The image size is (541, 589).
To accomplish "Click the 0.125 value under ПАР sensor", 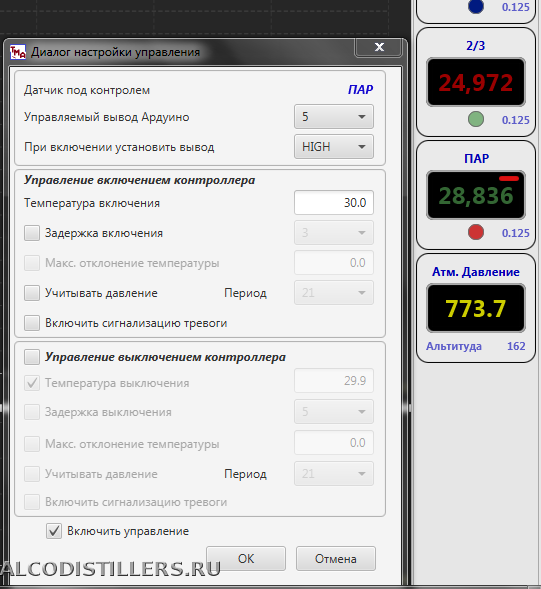I will click(515, 233).
